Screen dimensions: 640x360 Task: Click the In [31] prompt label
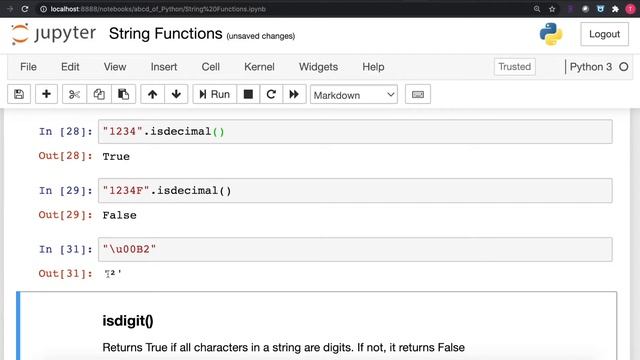pos(65,249)
